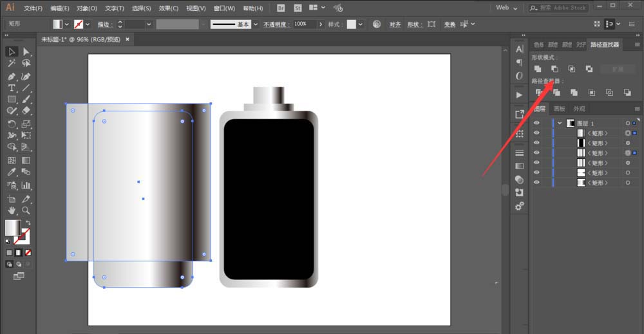Select the Eyedropper tool
This screenshot has height=334, width=644.
(x=12, y=172)
